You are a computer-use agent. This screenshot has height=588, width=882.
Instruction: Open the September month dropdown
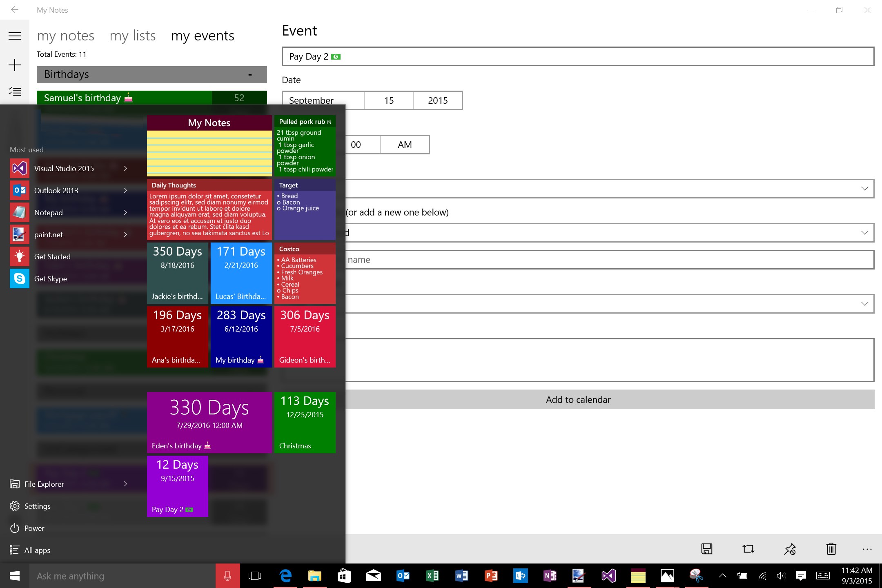[x=323, y=100]
